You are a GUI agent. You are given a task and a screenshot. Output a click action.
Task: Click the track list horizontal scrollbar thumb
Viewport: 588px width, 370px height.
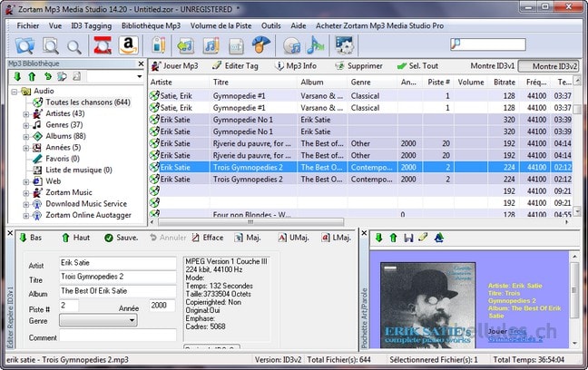click(x=250, y=222)
